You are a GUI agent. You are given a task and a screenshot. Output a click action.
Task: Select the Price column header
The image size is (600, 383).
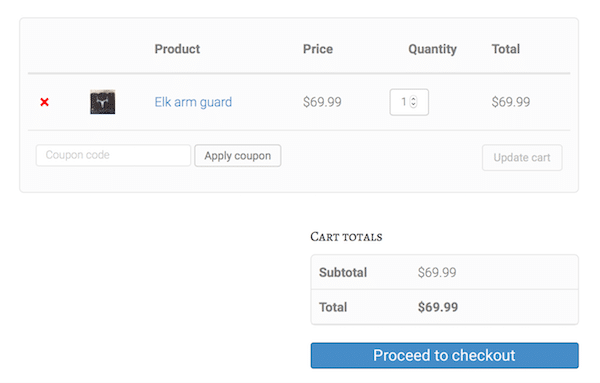(x=318, y=49)
